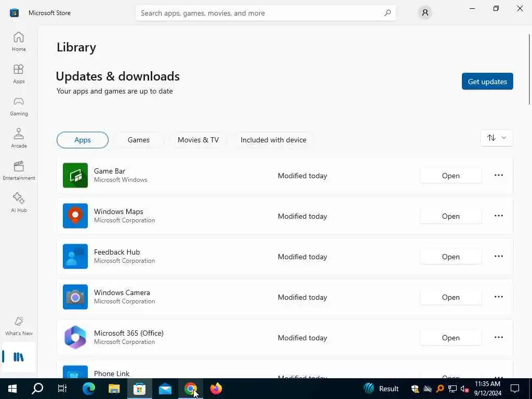Open the Apps section in sidebar
This screenshot has height=399, width=532.
[19, 74]
